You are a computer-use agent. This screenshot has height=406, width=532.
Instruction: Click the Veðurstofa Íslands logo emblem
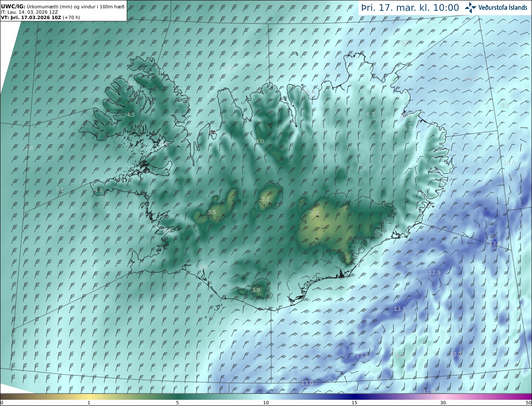[470, 7]
